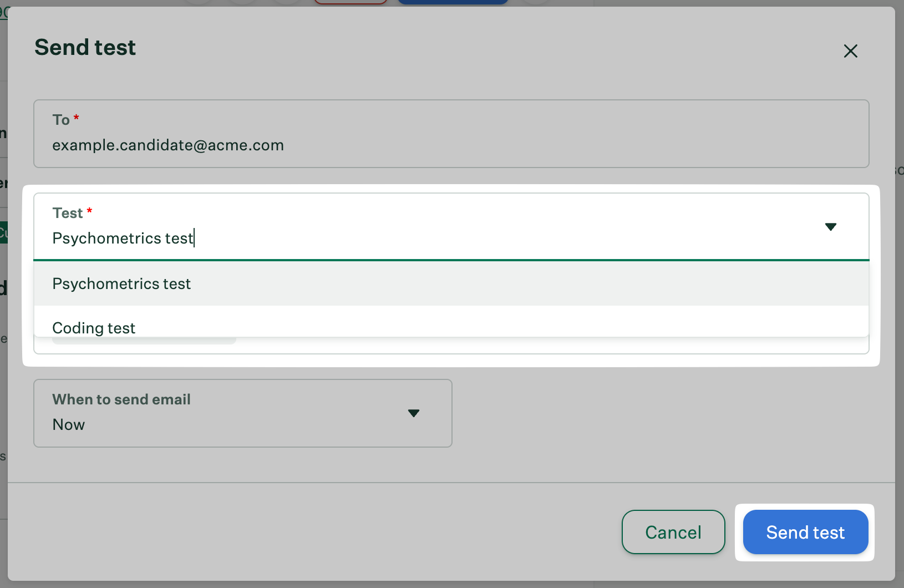The width and height of the screenshot is (904, 588).
Task: Select Psychometrics test from the list
Action: (121, 284)
